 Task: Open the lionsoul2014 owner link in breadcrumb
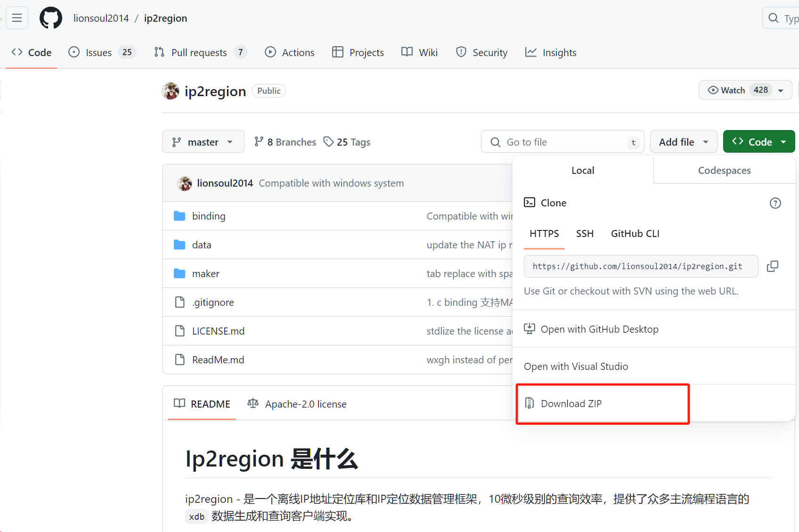101,18
